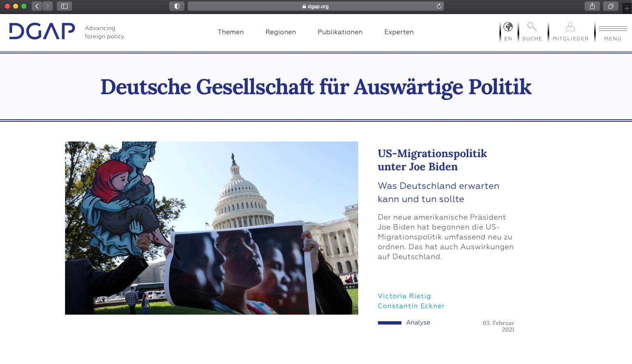Viewport: 632px width, 364px height.
Task: Click the Advancing foreign policy tagline
Action: click(x=105, y=32)
